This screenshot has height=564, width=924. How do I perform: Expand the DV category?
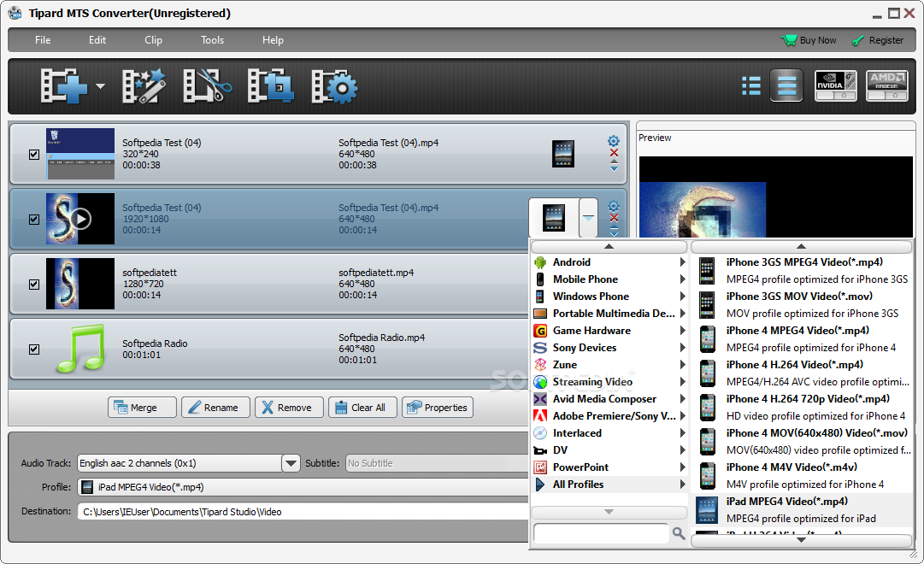coord(610,450)
